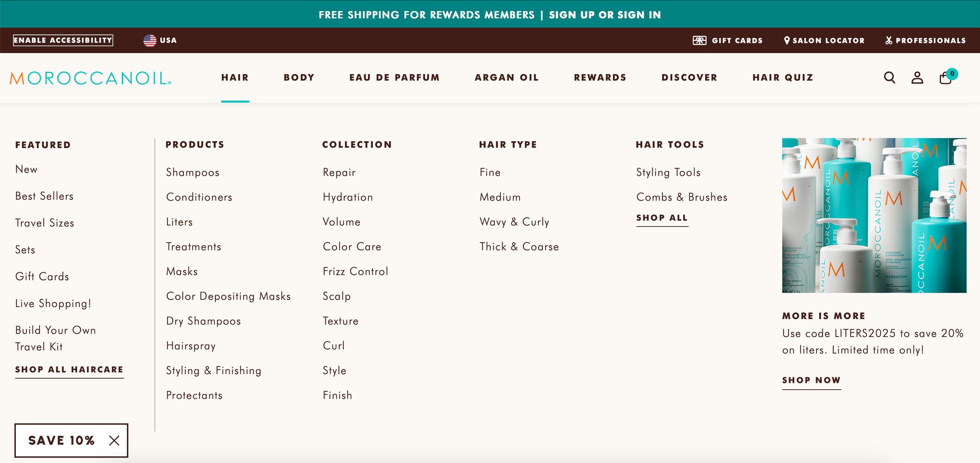Expand the Argan Oil navigation menu
980x463 pixels.
click(506, 78)
